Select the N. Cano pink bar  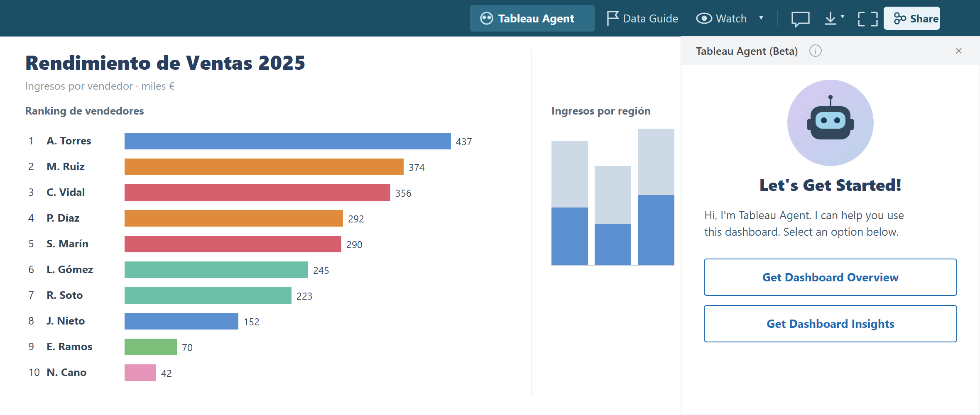point(140,373)
